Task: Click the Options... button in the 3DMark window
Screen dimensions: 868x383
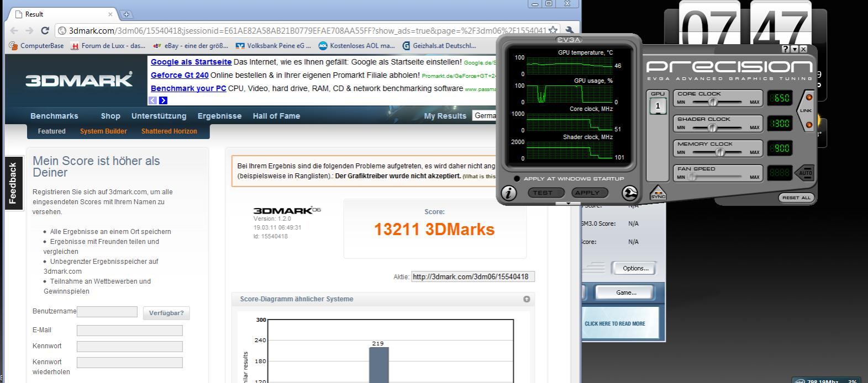Action: click(x=635, y=268)
